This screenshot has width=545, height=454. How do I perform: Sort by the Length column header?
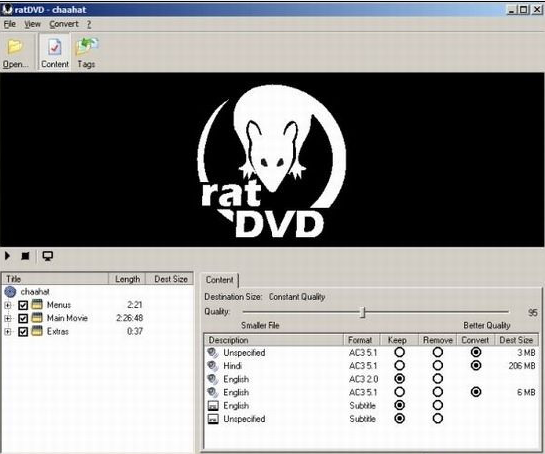[127, 279]
